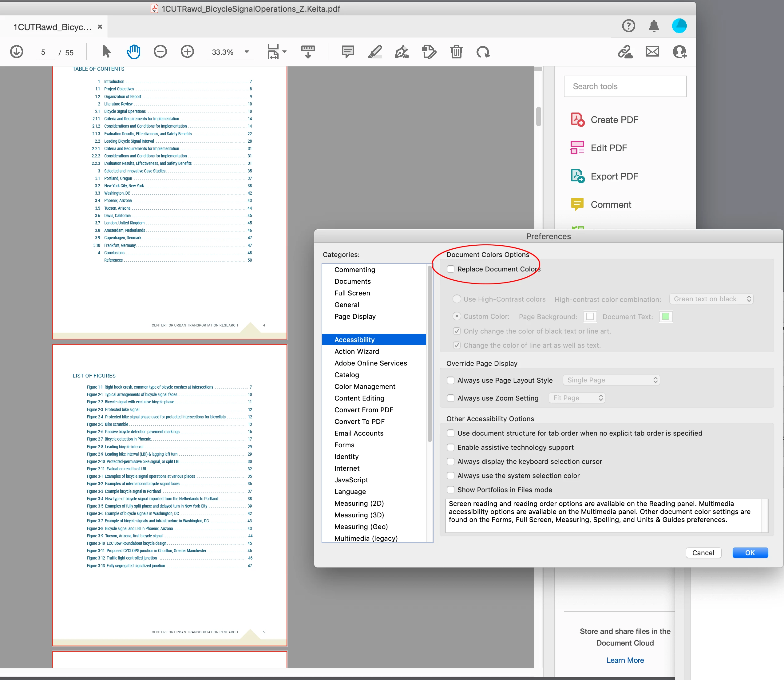The image size is (784, 680).
Task: Click the OK button
Action: (x=750, y=553)
